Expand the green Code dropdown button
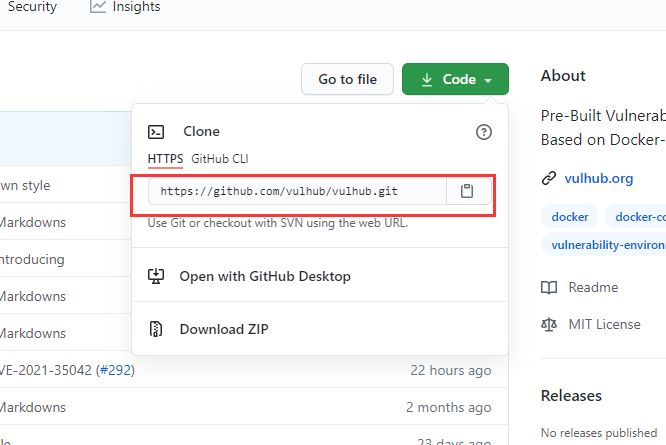 coord(455,79)
